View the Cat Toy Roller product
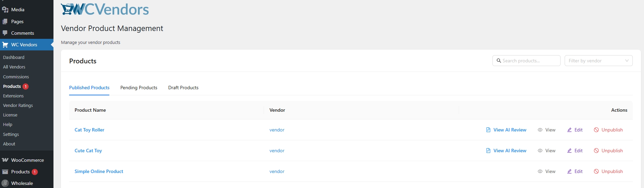 coord(547,130)
